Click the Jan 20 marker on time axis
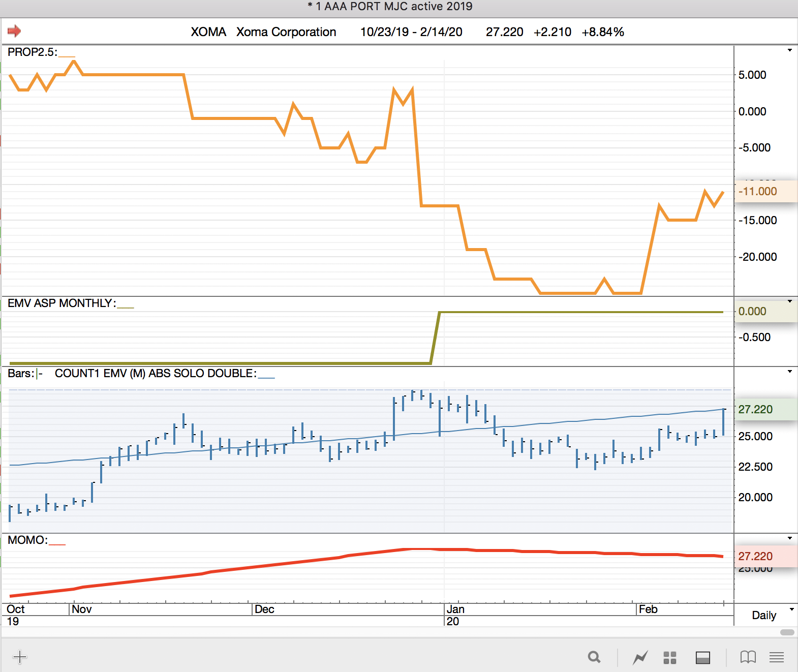Screen dimensions: 798x672 455,615
